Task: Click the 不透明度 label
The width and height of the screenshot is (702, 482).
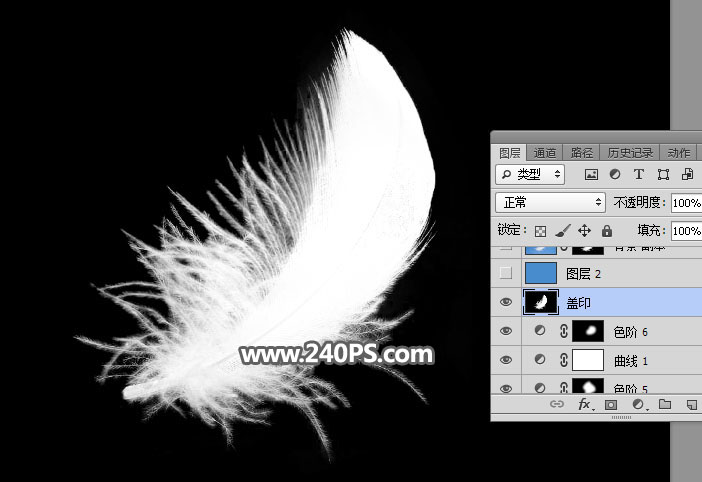Action: [640, 203]
